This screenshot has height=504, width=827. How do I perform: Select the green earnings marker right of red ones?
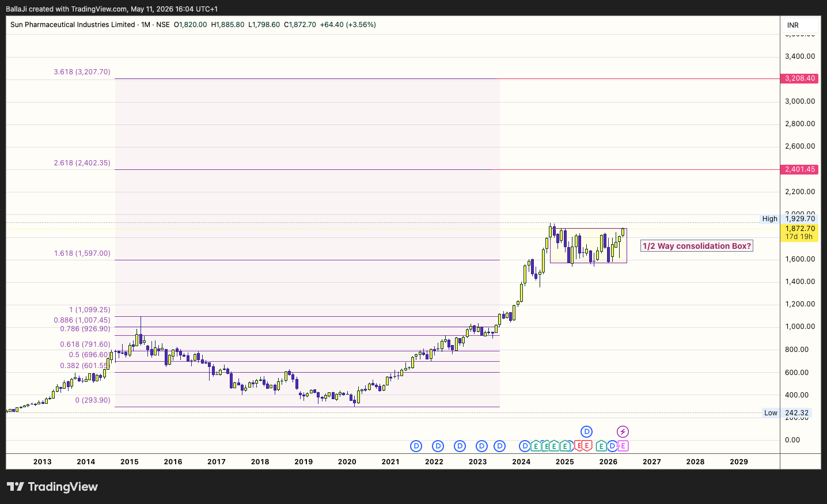pos(601,446)
